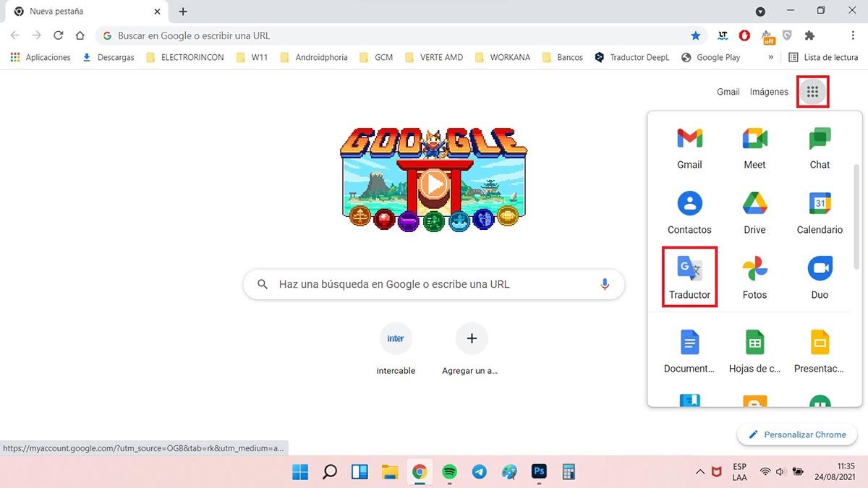Open the Traductor DeepL bookmark
The width and height of the screenshot is (868, 488).
[x=632, y=57]
